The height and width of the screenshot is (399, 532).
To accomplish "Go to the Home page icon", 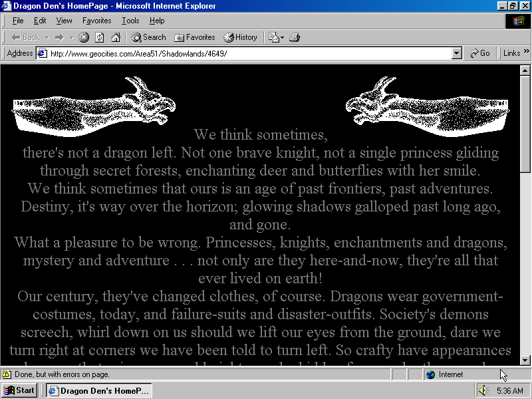I will (x=116, y=37).
